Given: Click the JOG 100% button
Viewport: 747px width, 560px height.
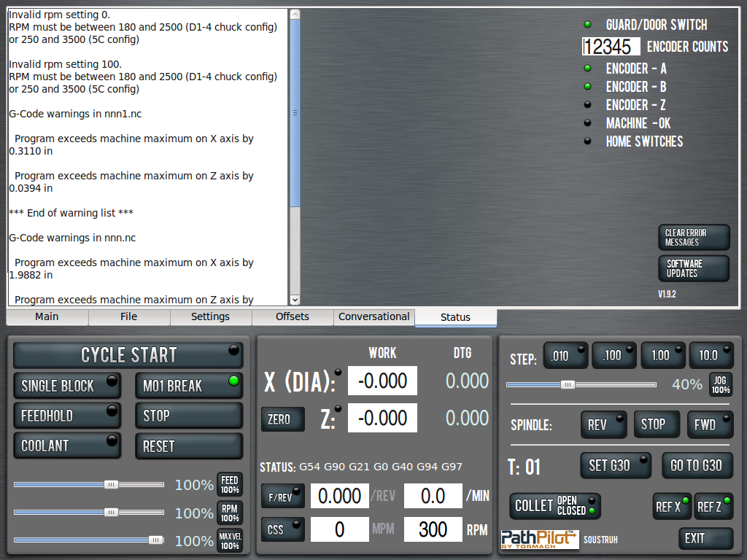Looking at the screenshot, I should 720,384.
